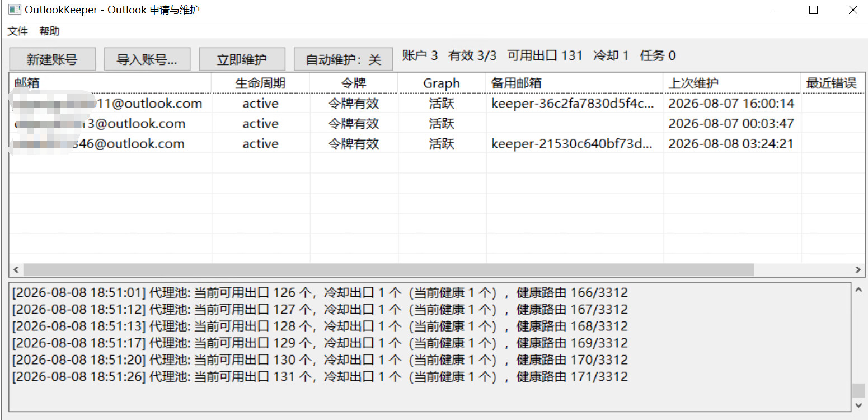Click the table's horizontal scrollbar thumb

[388, 269]
